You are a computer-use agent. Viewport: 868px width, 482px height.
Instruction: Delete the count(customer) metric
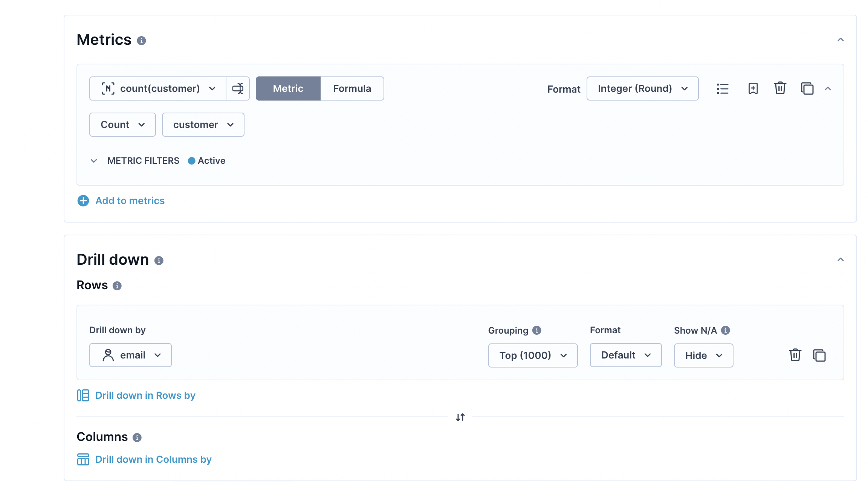(x=780, y=88)
